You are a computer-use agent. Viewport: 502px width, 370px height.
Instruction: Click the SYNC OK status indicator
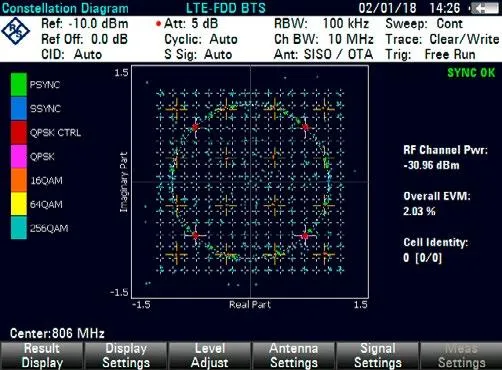(x=471, y=73)
